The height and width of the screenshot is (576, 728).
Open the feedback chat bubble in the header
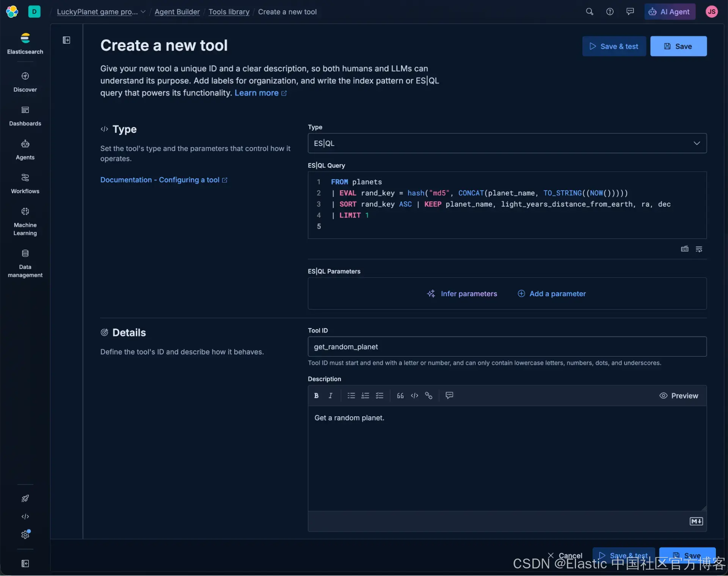coord(630,11)
